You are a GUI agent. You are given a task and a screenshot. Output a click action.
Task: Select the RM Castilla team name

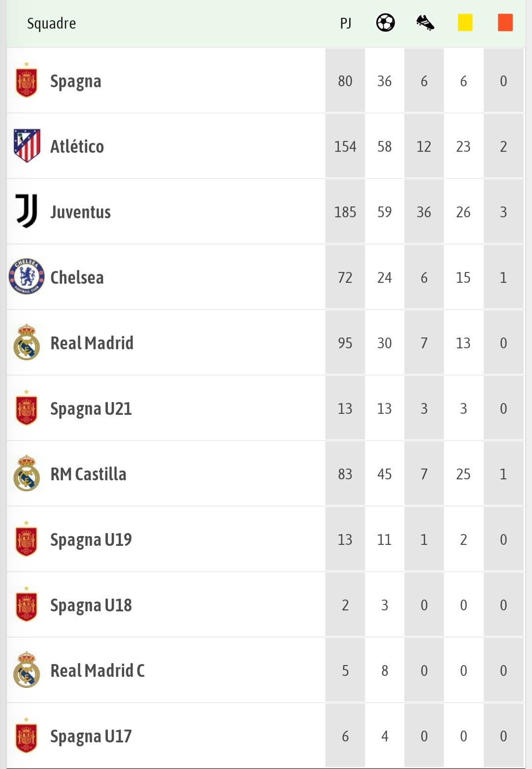pos(89,474)
